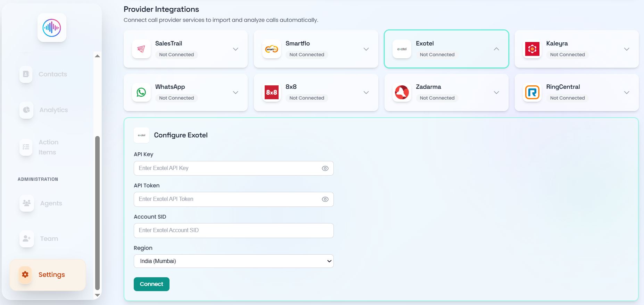Click the Connect button
Viewport: 644px width, 305px height.
coord(151,284)
